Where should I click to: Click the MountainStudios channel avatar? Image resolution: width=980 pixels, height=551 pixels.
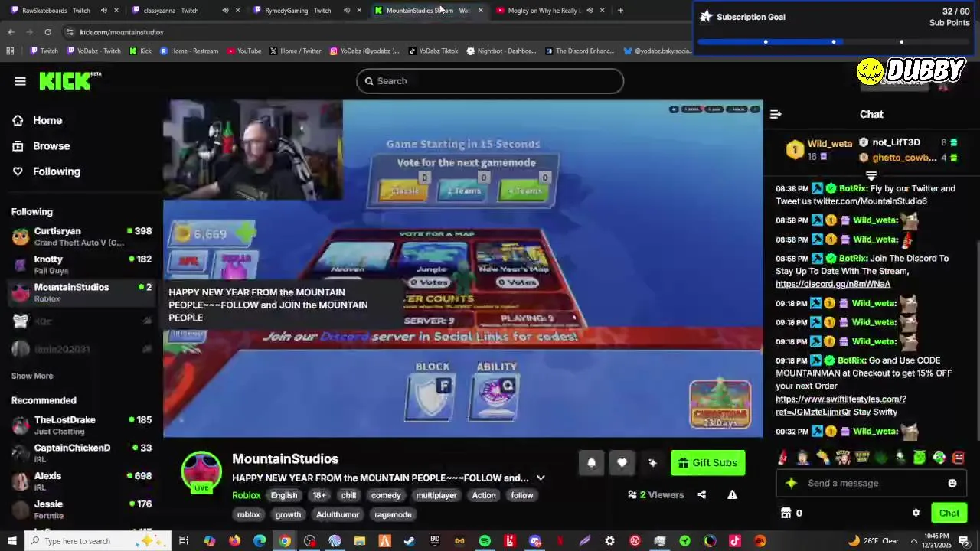201,471
